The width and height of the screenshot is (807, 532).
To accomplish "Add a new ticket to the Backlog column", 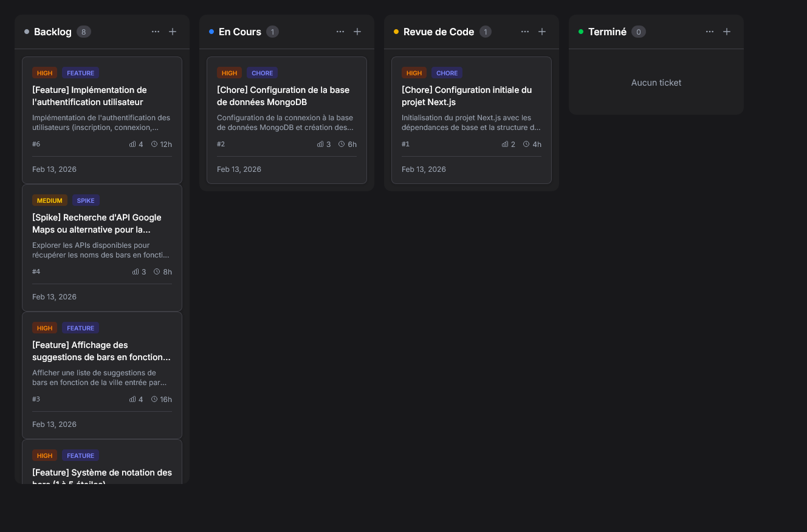I will click(173, 32).
